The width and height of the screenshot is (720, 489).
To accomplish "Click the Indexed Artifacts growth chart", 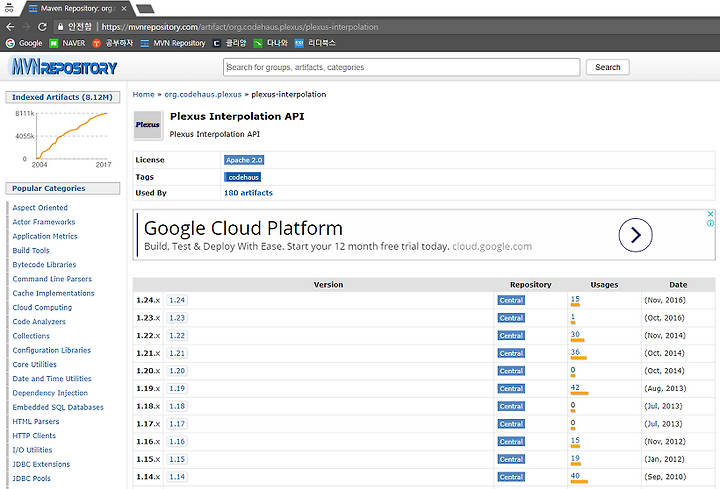I will tap(63, 139).
